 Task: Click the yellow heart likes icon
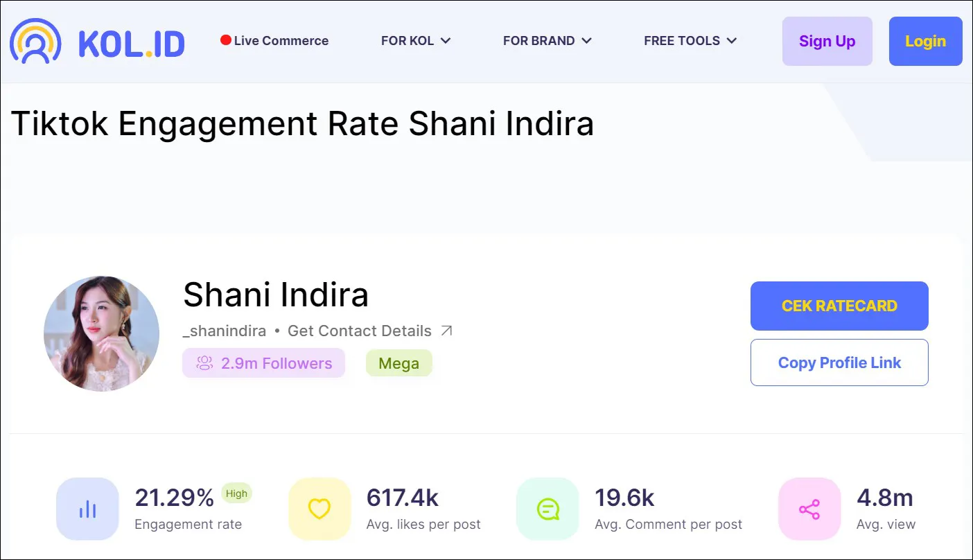tap(319, 508)
